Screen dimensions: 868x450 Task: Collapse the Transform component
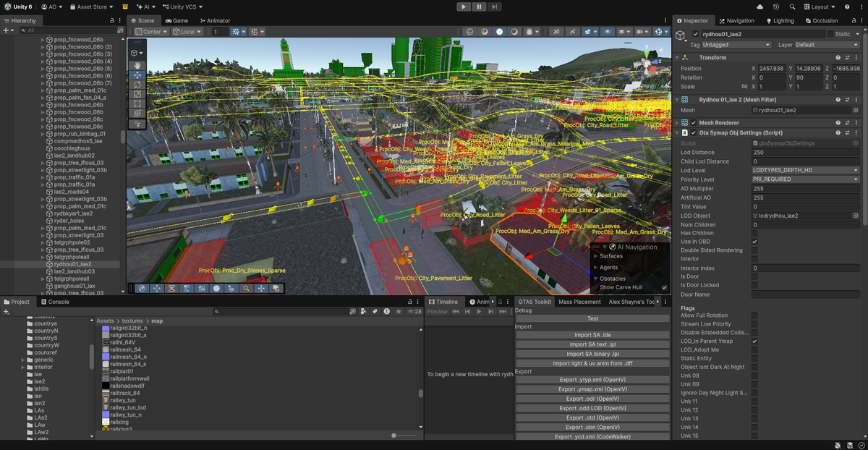coord(678,58)
